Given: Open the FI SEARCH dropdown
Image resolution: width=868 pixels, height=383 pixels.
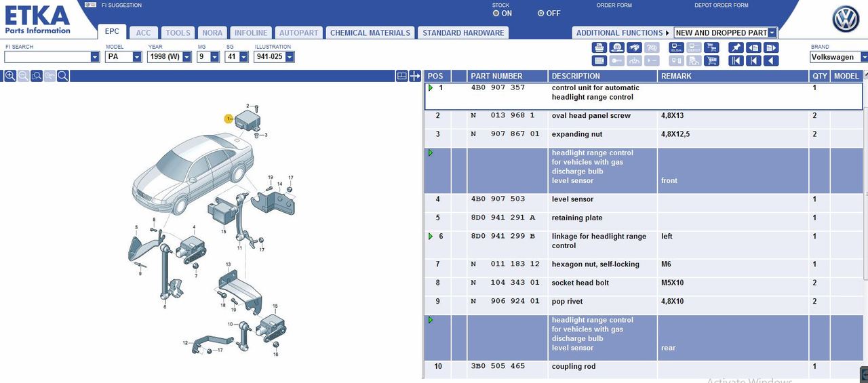Looking at the screenshot, I should [95, 57].
